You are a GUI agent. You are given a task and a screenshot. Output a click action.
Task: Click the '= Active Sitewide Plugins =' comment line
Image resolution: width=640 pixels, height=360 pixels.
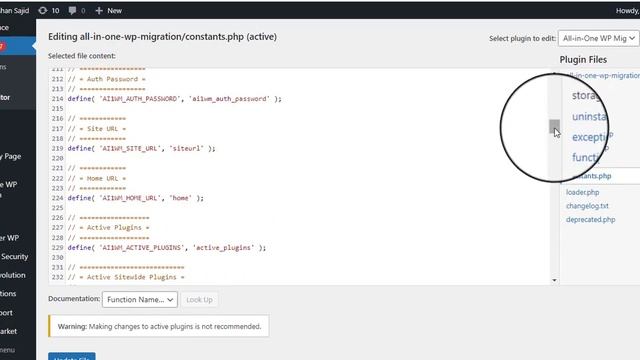click(126, 277)
